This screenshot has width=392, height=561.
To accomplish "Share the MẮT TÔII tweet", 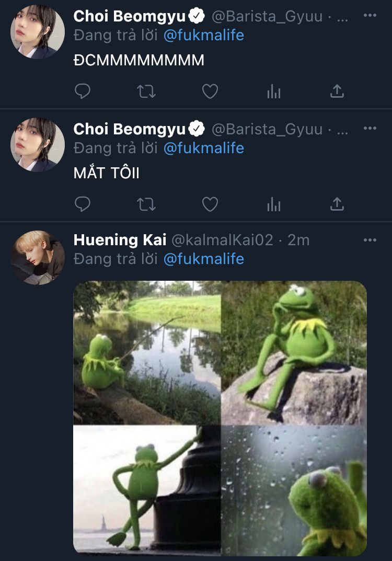I will (x=337, y=204).
